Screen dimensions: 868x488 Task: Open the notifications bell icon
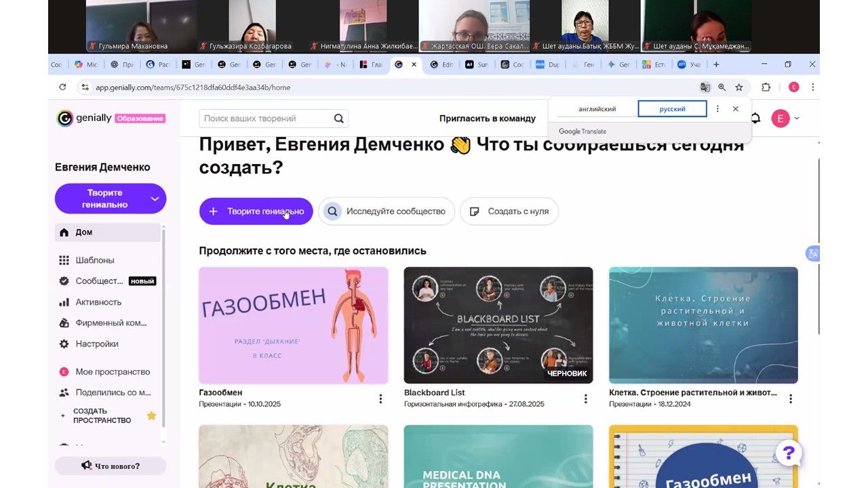[x=755, y=119]
